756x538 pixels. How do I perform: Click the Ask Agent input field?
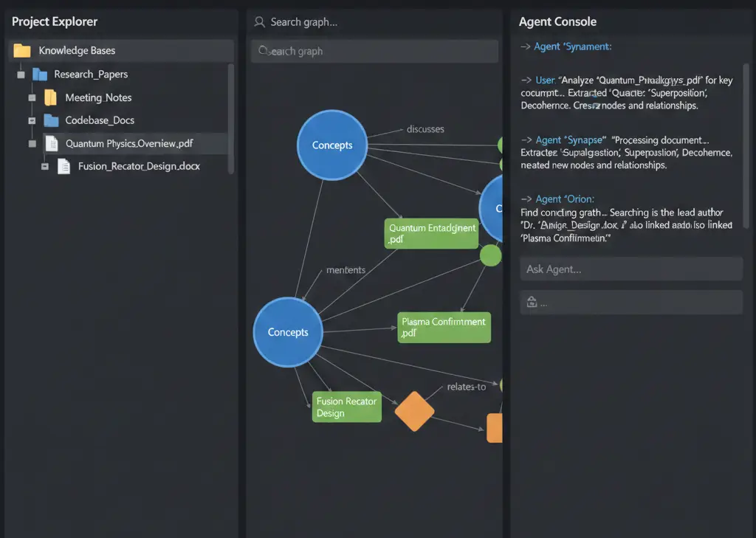pos(631,269)
